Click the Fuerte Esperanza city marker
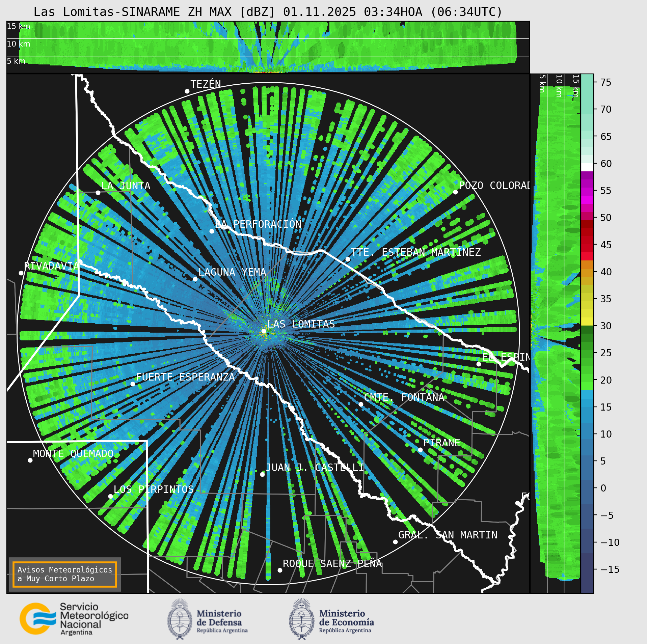Viewport: 647px width, 644px height. (x=133, y=384)
